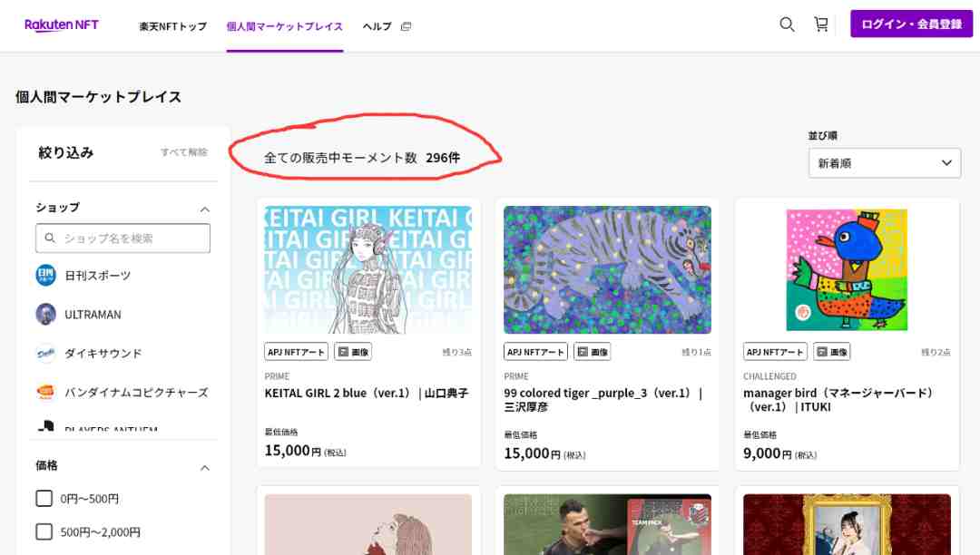This screenshot has height=555, width=980.
Task: Open the 新着順 sort dropdown
Action: (885, 163)
